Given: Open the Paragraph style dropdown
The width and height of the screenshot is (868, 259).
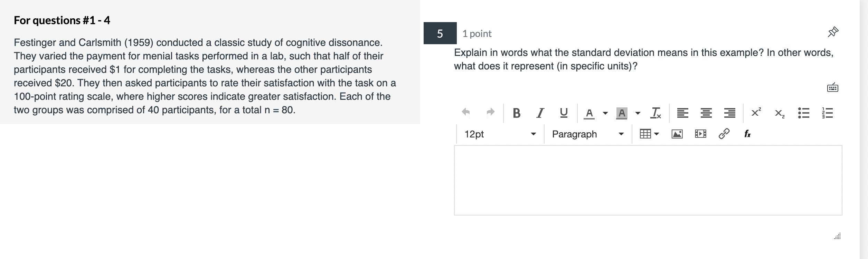Looking at the screenshot, I should tap(587, 134).
